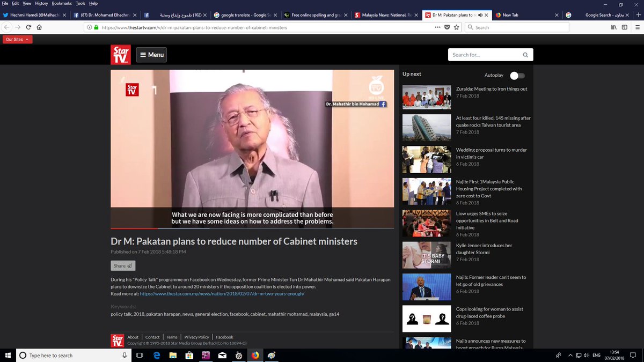Viewport: 644px width, 362px height.
Task: Seek on the video progress bar
Action: [x=252, y=228]
